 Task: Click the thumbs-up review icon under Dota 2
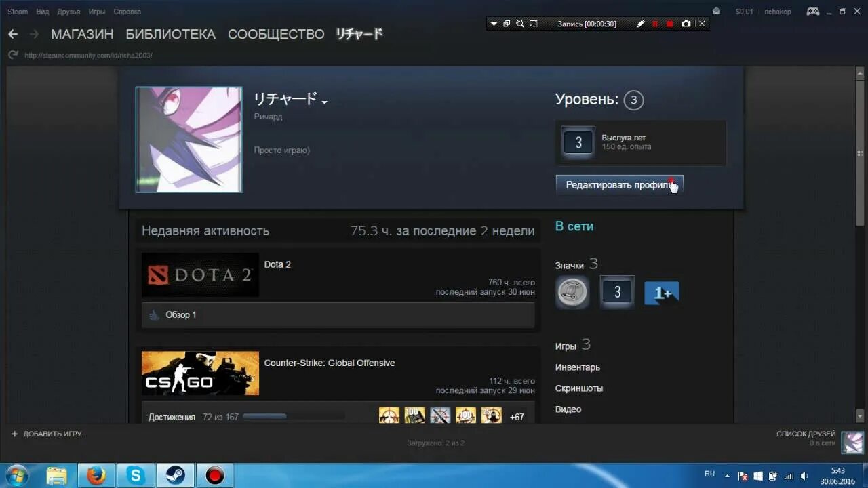pos(154,314)
